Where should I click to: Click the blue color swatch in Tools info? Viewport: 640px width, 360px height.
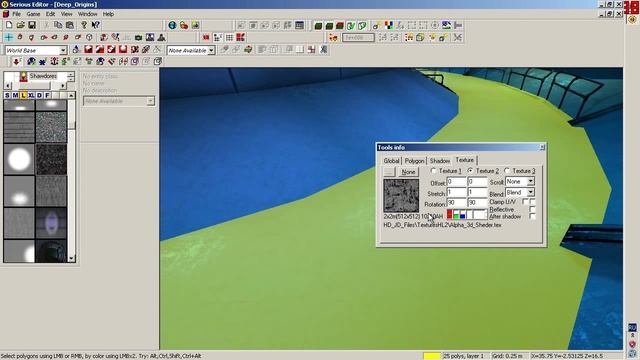coord(462,214)
